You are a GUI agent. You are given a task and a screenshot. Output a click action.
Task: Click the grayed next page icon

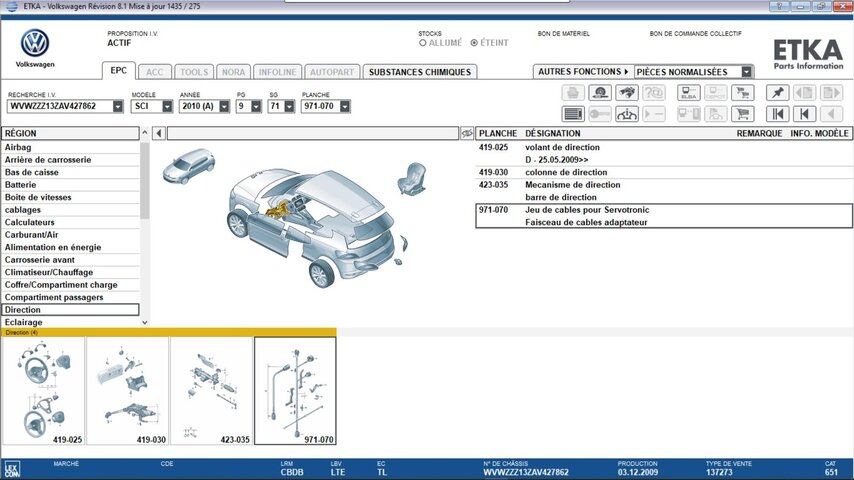pos(831,93)
